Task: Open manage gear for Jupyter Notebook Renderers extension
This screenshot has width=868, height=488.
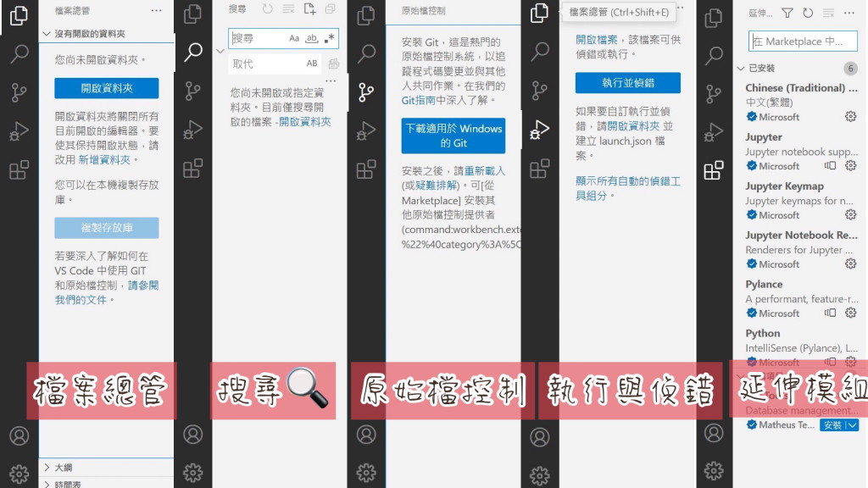Action: click(851, 264)
